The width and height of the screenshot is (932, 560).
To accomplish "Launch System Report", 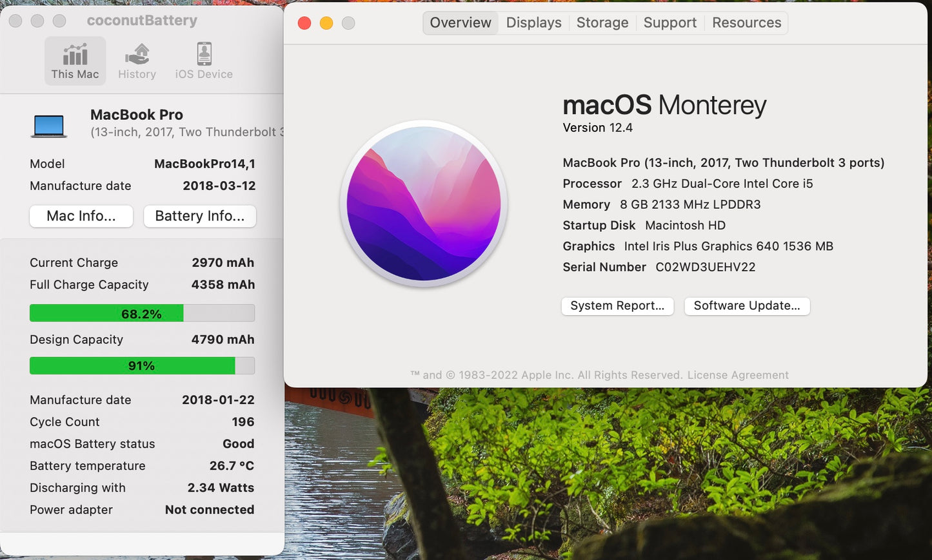I will [617, 305].
